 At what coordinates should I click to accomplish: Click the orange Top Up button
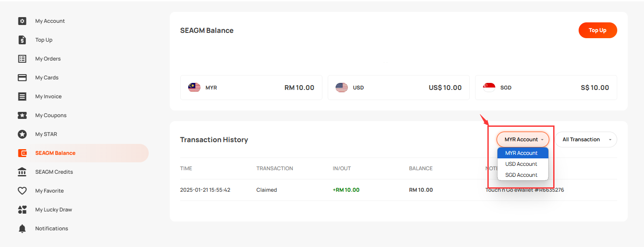click(597, 30)
